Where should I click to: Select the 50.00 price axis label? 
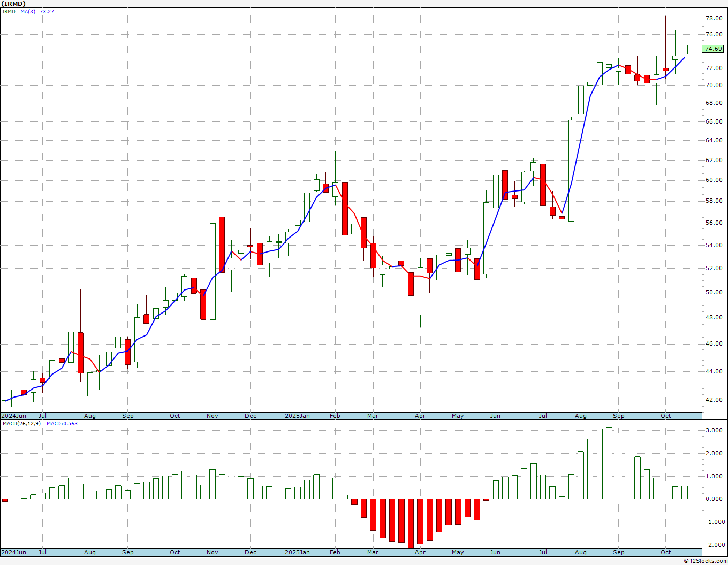pyautogui.click(x=714, y=292)
